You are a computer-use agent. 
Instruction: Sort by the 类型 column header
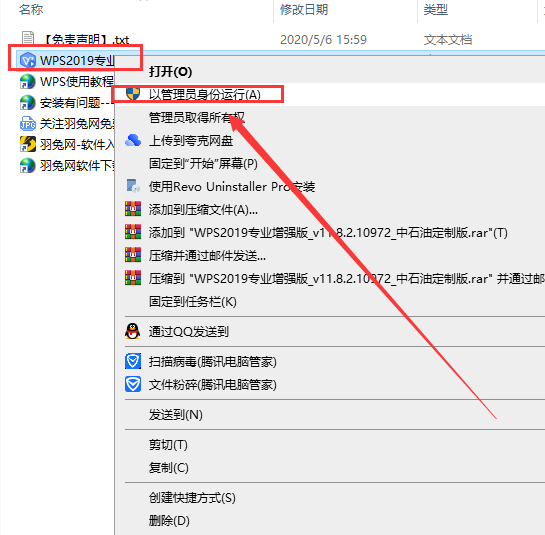[436, 9]
